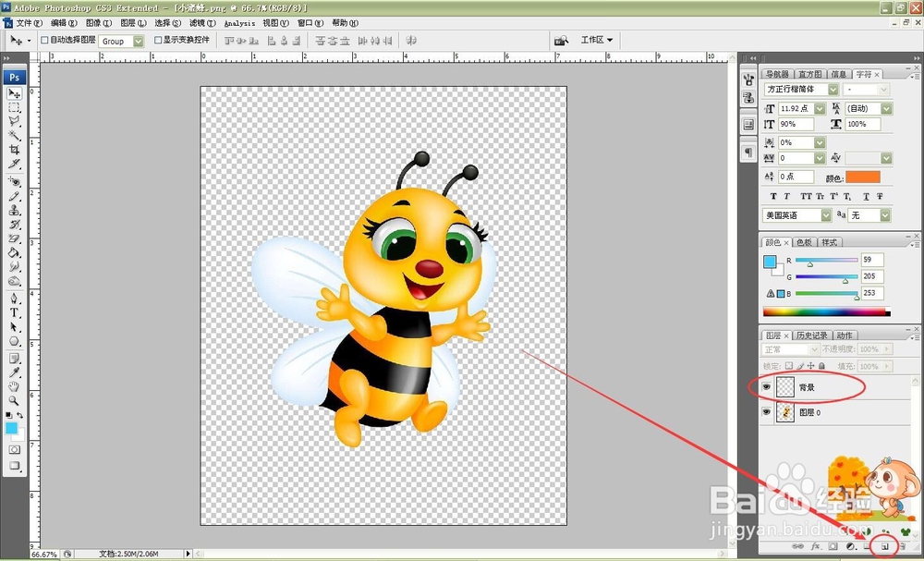The width and height of the screenshot is (924, 561).
Task: Open the (自动) leading dropdown
Action: pyautogui.click(x=886, y=109)
